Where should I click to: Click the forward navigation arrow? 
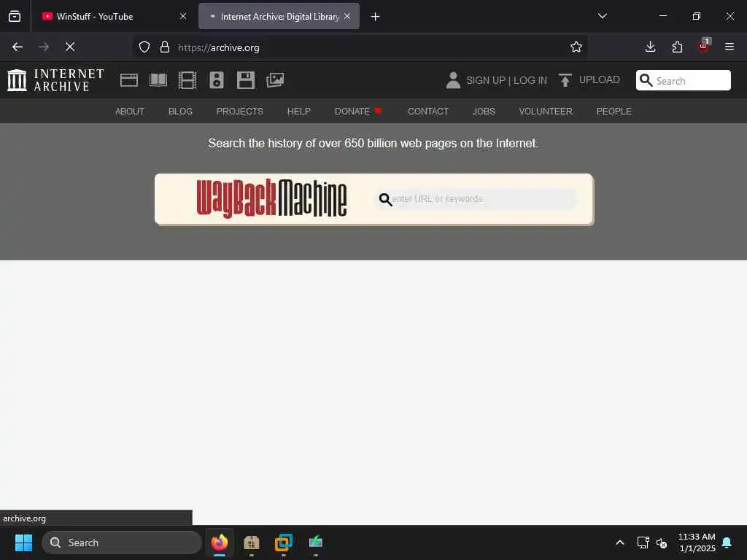(44, 47)
